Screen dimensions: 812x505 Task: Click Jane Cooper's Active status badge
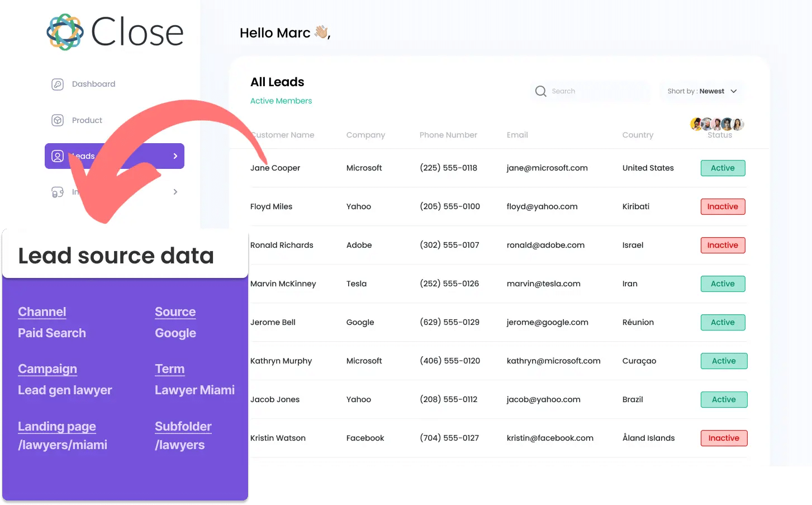click(x=723, y=168)
